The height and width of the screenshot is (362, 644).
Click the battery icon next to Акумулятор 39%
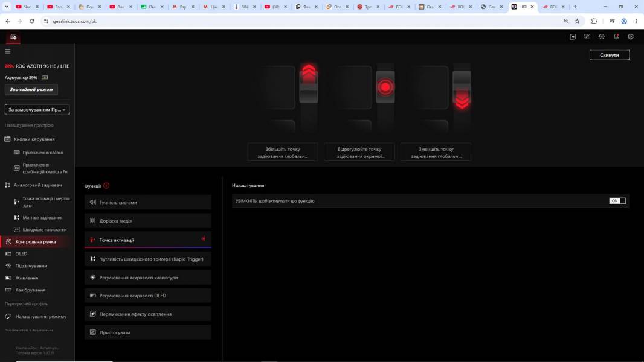click(x=45, y=77)
